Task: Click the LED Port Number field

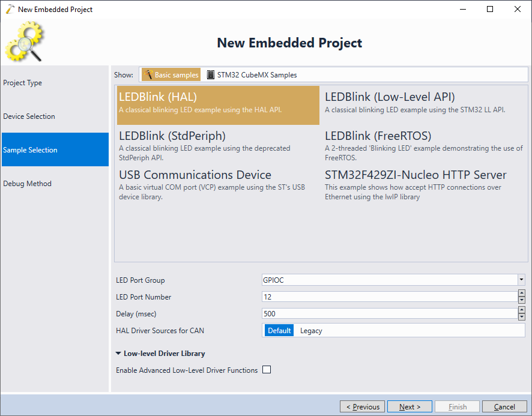Action: tap(390, 297)
